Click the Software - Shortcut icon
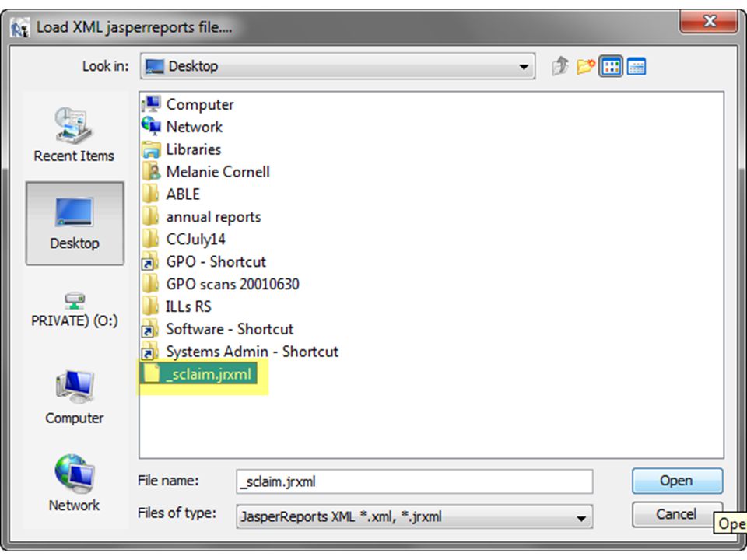This screenshot has width=747, height=560. click(x=151, y=329)
